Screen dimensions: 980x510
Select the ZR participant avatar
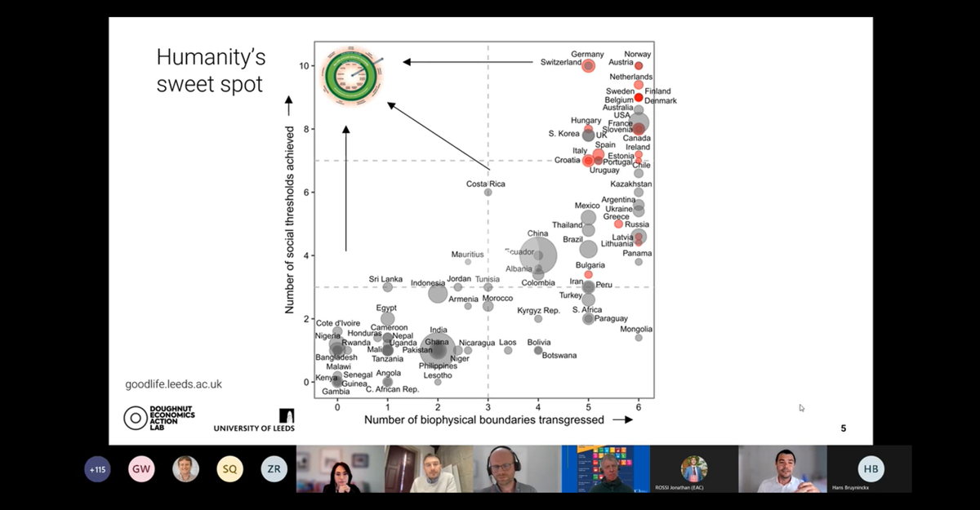pyautogui.click(x=274, y=469)
